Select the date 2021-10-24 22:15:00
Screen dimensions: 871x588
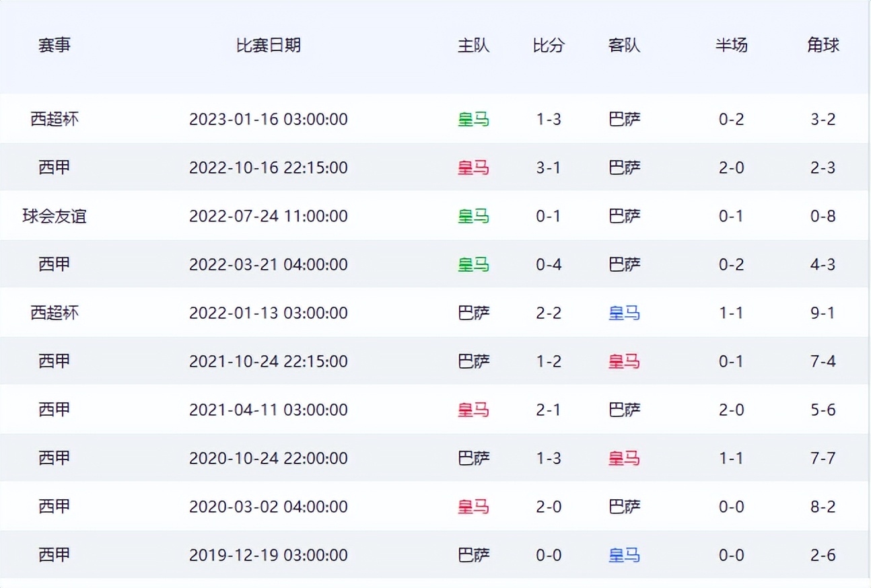coord(268,362)
